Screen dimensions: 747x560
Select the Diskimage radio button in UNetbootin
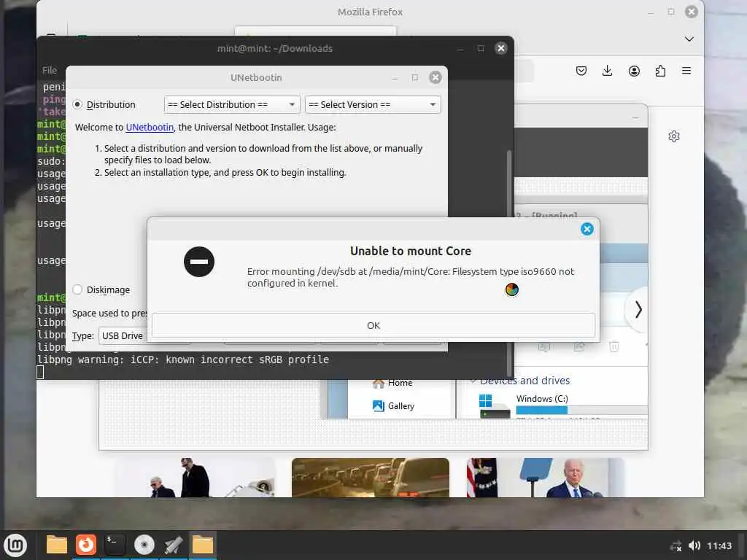77,289
